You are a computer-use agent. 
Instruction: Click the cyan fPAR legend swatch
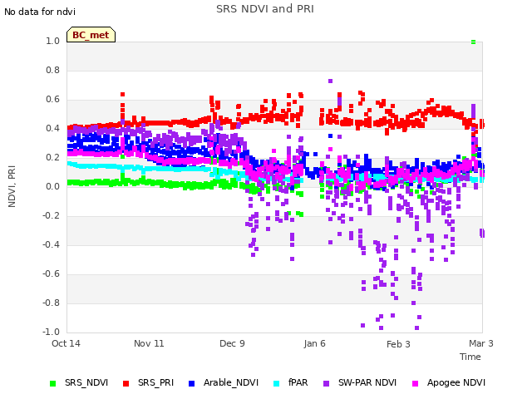[x=277, y=383]
